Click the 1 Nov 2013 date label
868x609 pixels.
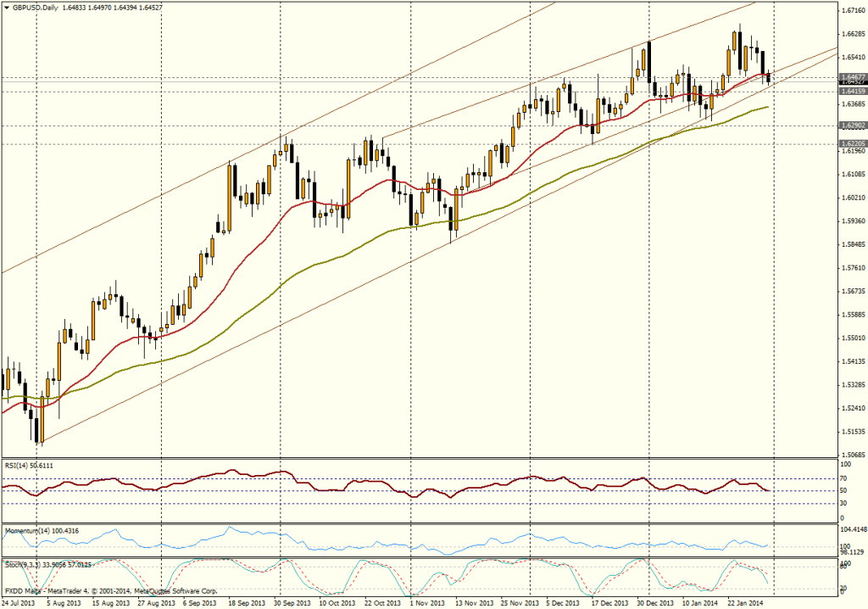[x=426, y=603]
